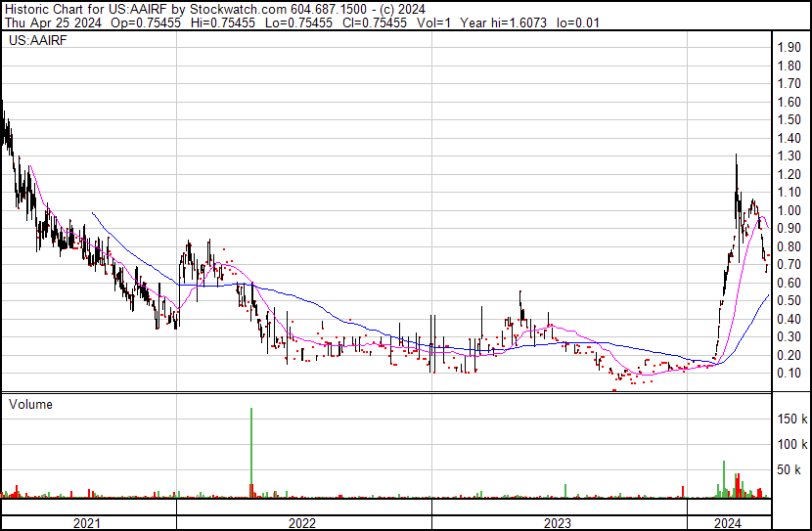Click the 100 k volume axis label
812x531 pixels.
pyautogui.click(x=791, y=444)
